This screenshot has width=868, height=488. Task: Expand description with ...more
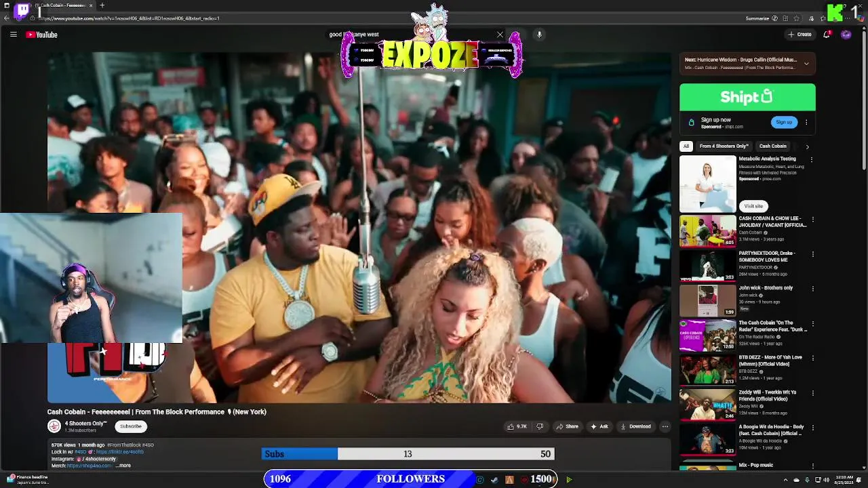click(123, 466)
